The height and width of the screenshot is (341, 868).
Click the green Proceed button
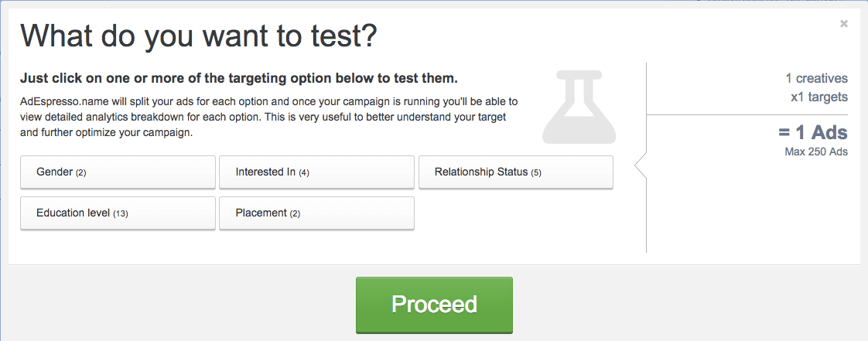click(x=434, y=305)
